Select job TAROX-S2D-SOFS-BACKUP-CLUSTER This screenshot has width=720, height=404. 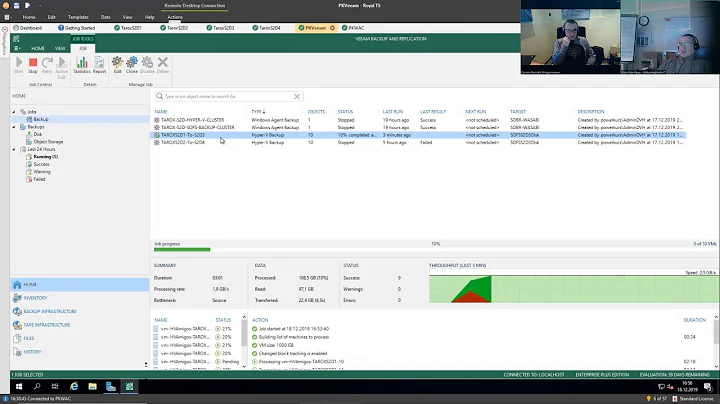[x=418, y=127]
